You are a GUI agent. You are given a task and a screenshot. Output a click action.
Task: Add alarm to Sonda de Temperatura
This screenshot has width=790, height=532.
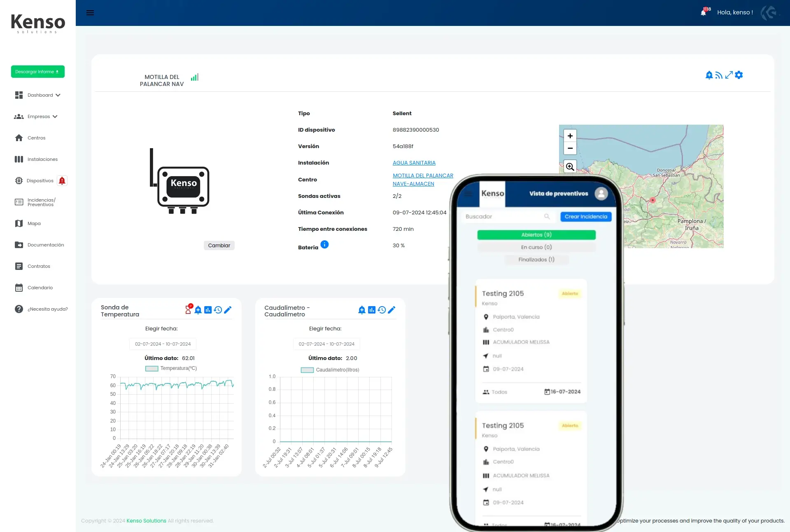pos(198,310)
